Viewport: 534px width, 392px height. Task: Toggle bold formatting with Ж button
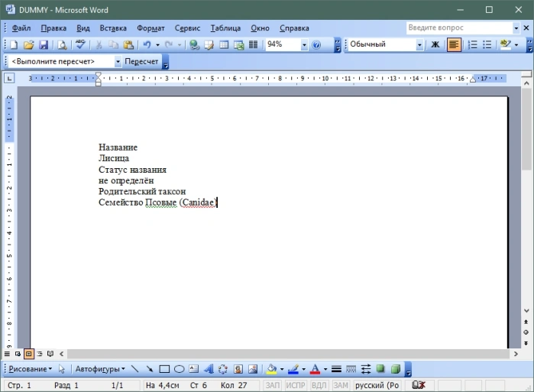tap(435, 44)
